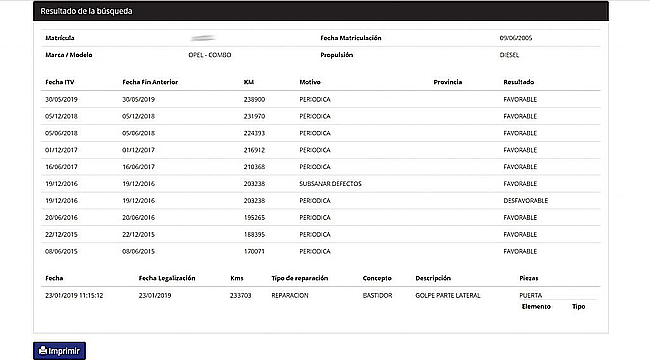Screen dimensions: 650x362
Task: Select the SUBSANAR DEFECTOS motivo cell
Action: pyautogui.click(x=330, y=184)
